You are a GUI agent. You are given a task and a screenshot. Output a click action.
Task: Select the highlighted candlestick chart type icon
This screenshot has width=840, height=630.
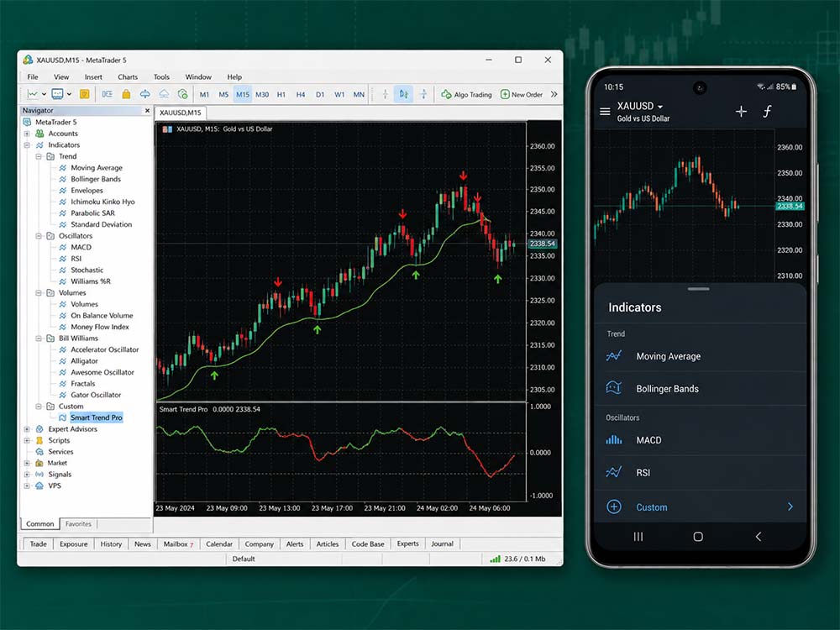pos(403,94)
